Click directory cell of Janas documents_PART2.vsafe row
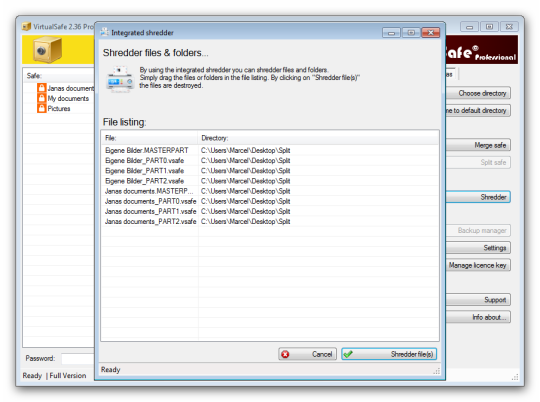The width and height of the screenshot is (540, 402). pyautogui.click(x=246, y=221)
